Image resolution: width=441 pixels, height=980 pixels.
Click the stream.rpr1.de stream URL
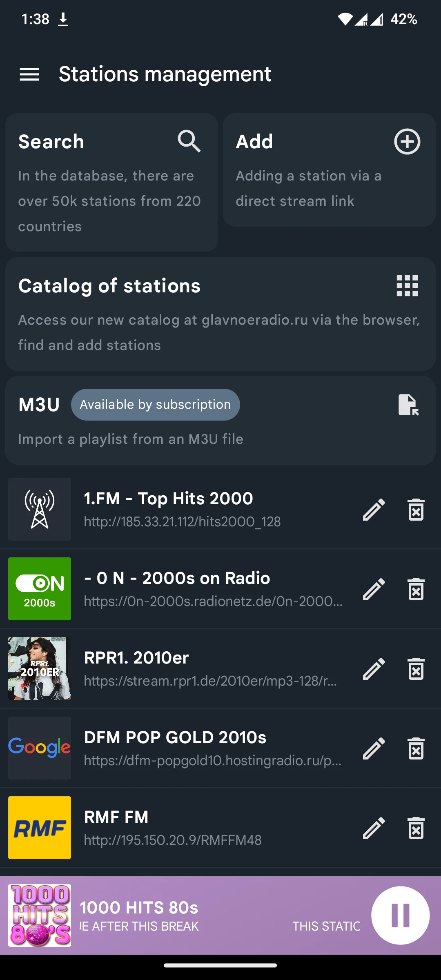210,681
